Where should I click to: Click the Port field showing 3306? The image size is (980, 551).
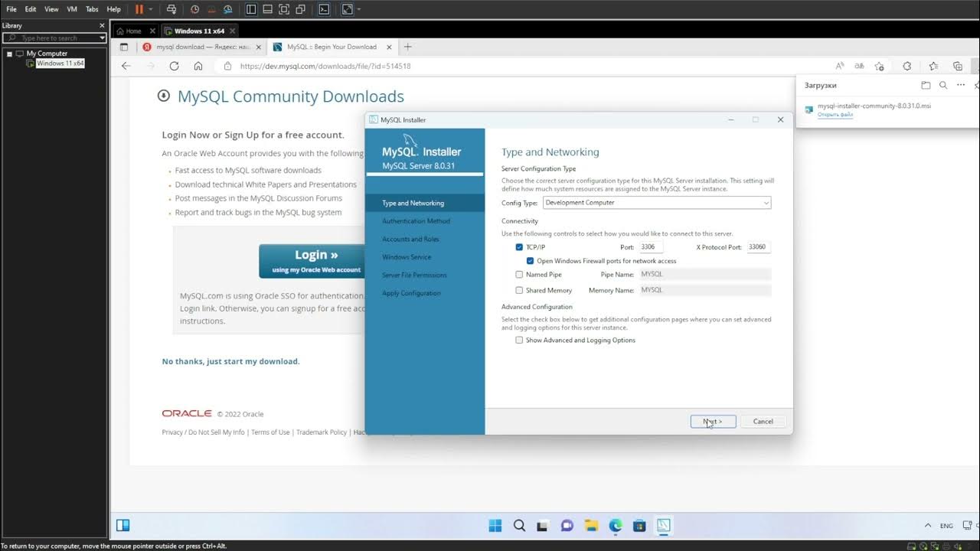point(651,247)
